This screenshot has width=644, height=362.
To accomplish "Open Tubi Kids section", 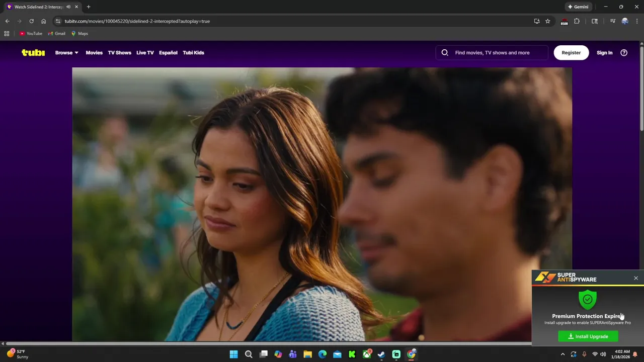I will click(193, 53).
